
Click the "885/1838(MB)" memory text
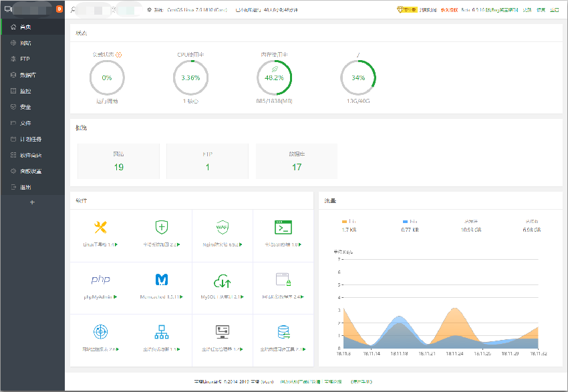(x=274, y=101)
